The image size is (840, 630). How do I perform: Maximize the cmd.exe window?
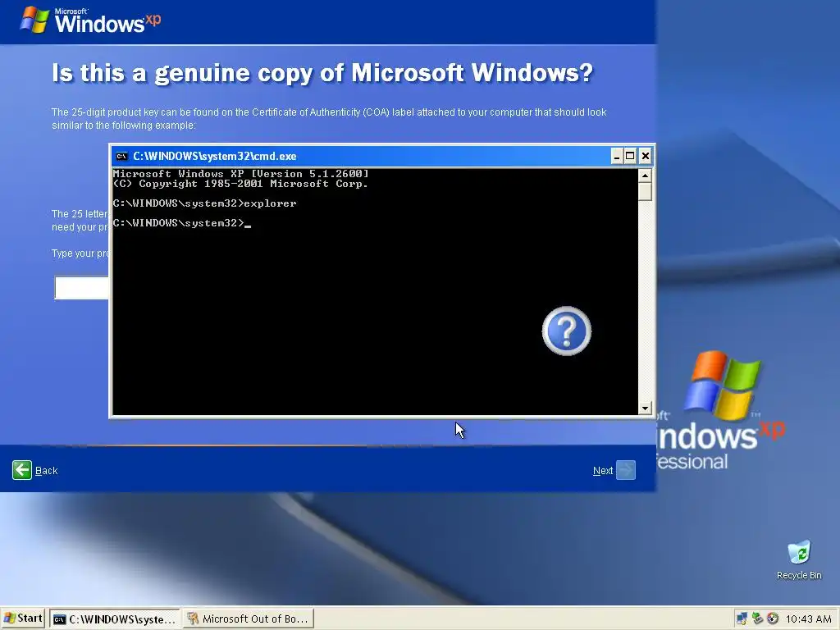pyautogui.click(x=631, y=156)
